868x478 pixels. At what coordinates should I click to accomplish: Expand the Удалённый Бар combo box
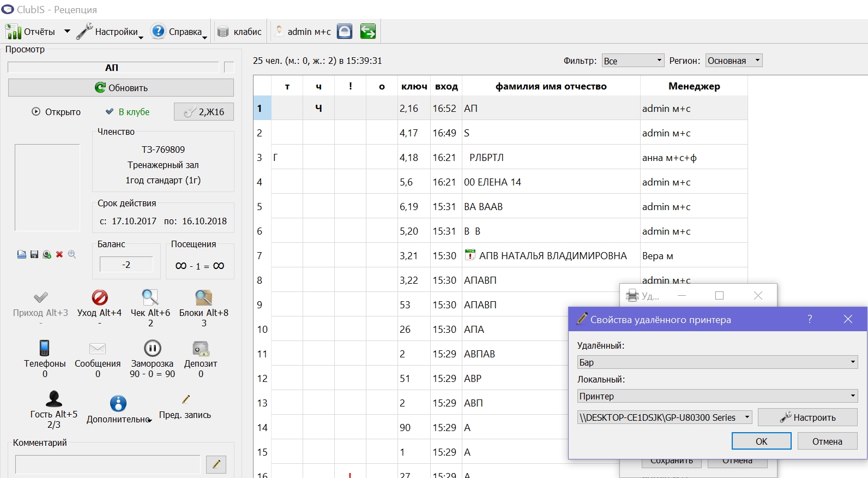coord(718,362)
